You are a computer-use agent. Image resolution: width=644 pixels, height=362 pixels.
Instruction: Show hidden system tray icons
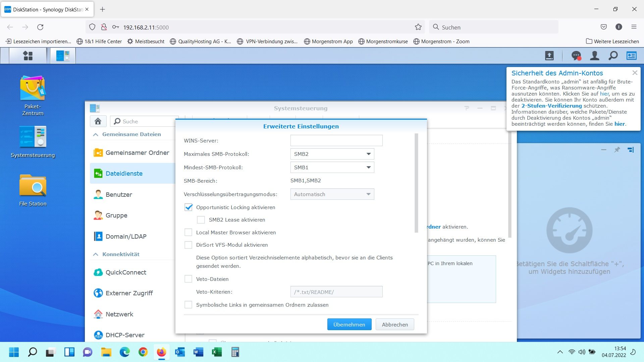pos(560,352)
